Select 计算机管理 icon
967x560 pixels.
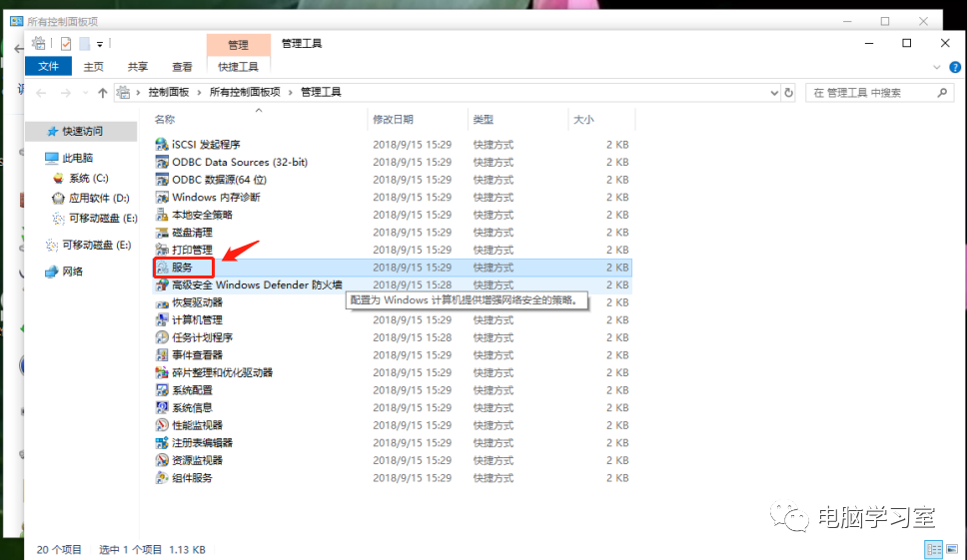[162, 319]
